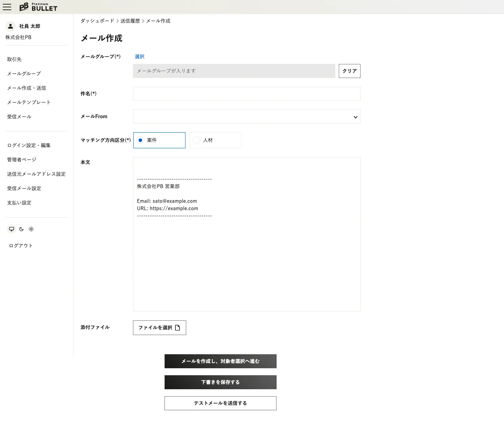Screen dimensions: 504x434
Task: Switch to light mode sun icon
Action: click(31, 229)
